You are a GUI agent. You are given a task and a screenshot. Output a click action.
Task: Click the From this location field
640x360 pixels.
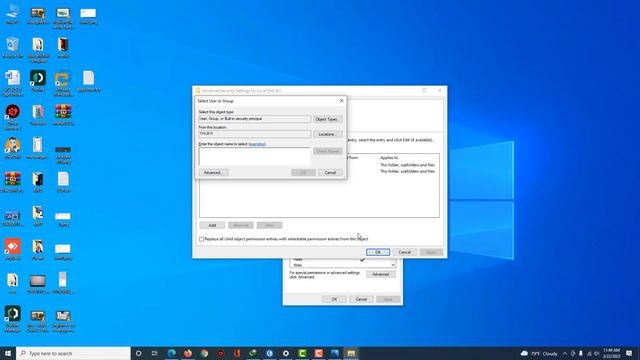click(255, 134)
